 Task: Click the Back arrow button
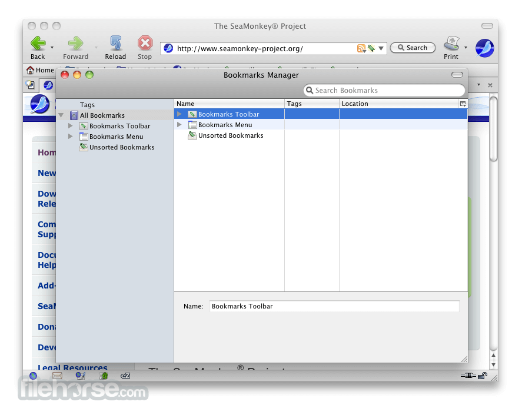[38, 44]
